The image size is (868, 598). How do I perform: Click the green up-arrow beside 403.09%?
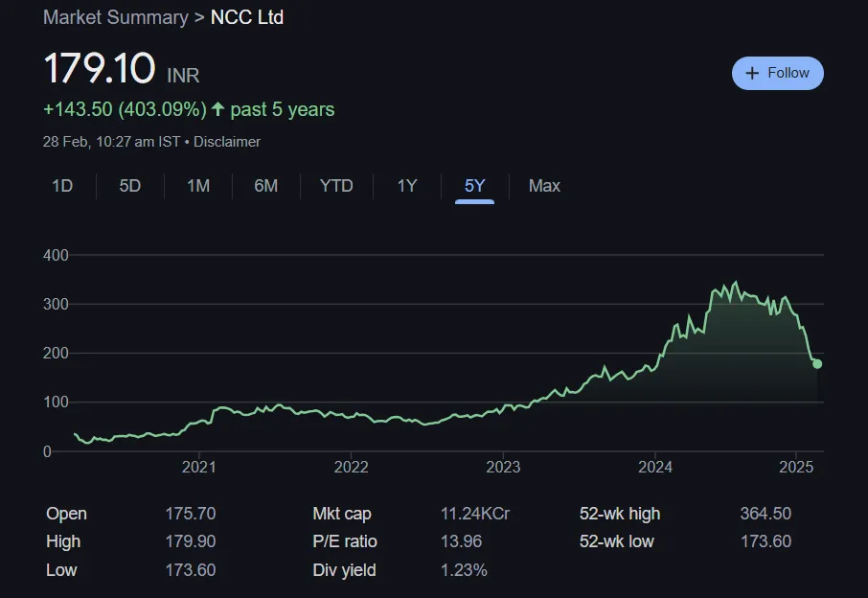coord(218,109)
